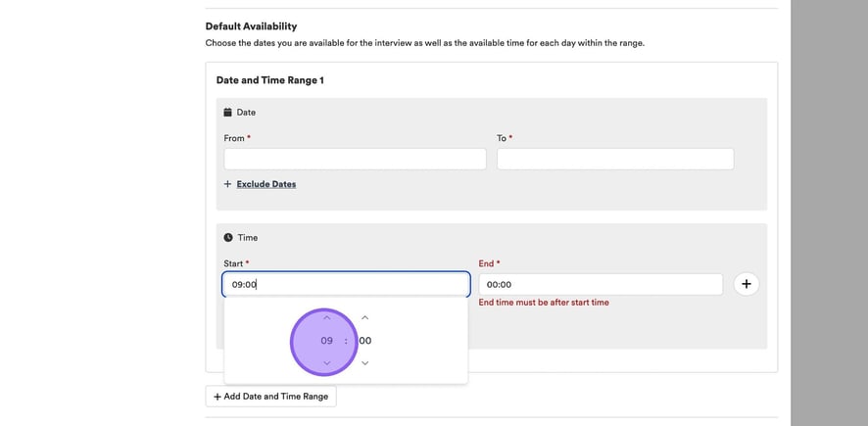Select the hour value 09 in the picker

click(x=326, y=341)
